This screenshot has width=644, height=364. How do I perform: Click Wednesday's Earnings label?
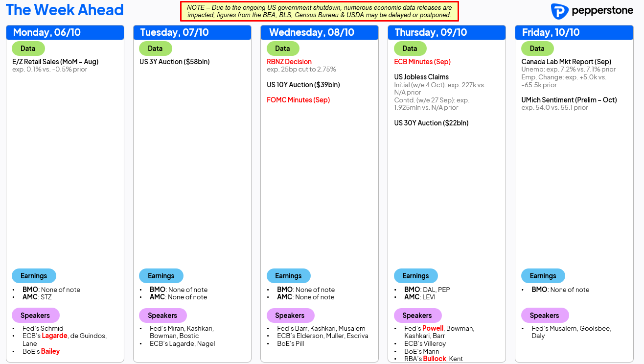[x=288, y=276]
